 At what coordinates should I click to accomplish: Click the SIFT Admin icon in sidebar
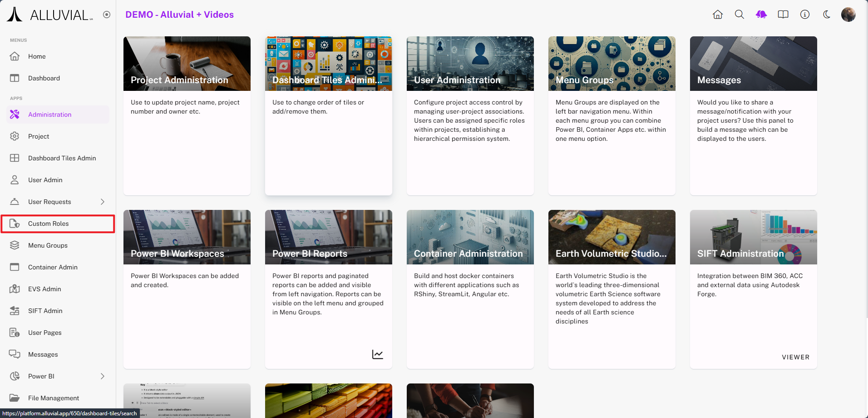click(15, 311)
